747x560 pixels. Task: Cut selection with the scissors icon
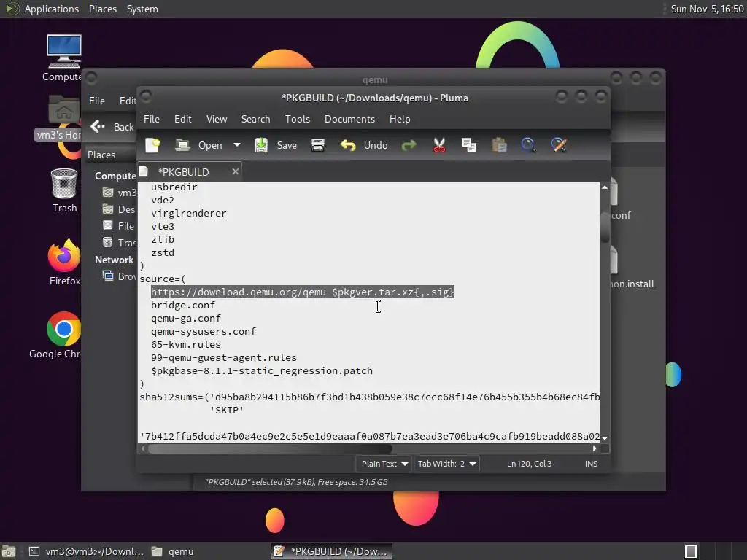[439, 145]
